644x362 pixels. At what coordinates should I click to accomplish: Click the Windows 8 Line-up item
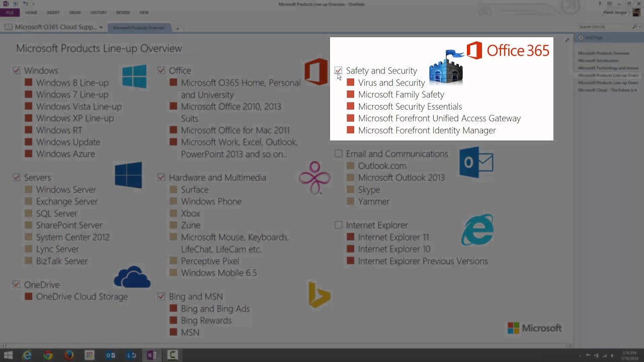pos(72,82)
